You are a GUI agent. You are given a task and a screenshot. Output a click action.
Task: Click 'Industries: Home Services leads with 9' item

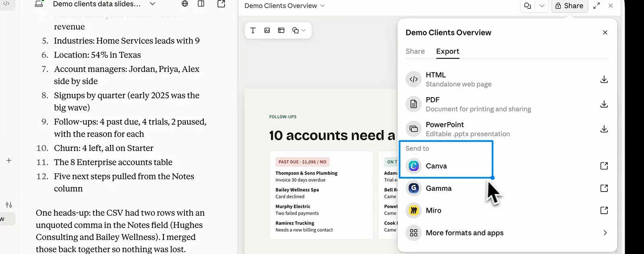click(127, 41)
